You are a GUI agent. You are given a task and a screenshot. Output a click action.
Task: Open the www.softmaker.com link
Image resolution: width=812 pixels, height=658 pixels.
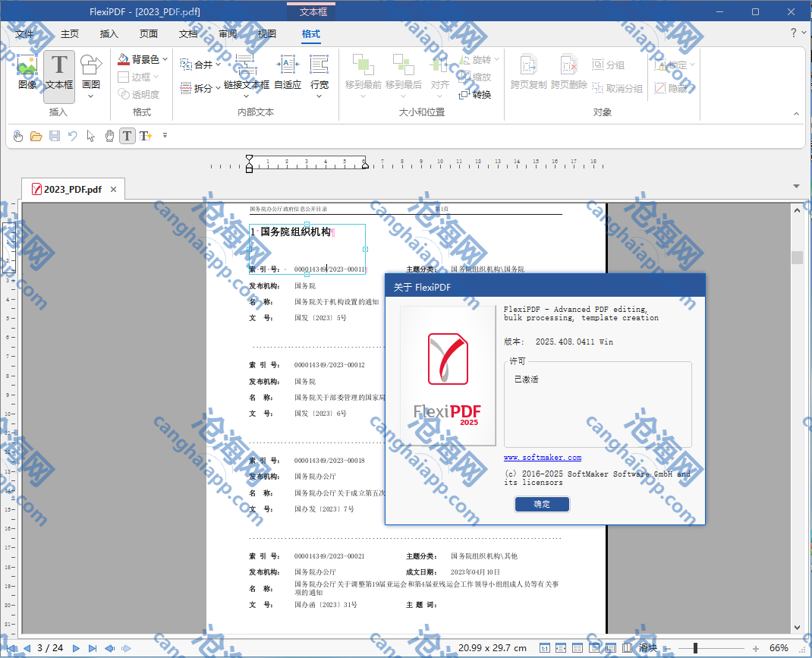542,458
